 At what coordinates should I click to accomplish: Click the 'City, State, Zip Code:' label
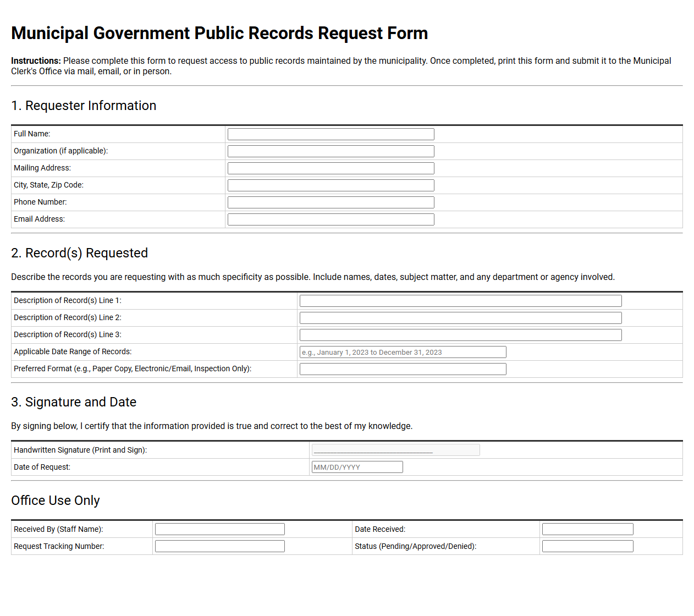[x=48, y=185]
